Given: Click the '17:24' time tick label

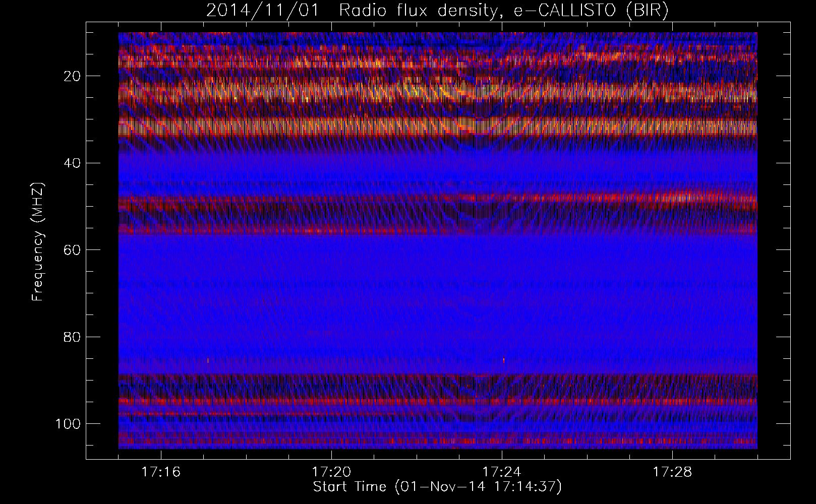Looking at the screenshot, I should (x=502, y=472).
